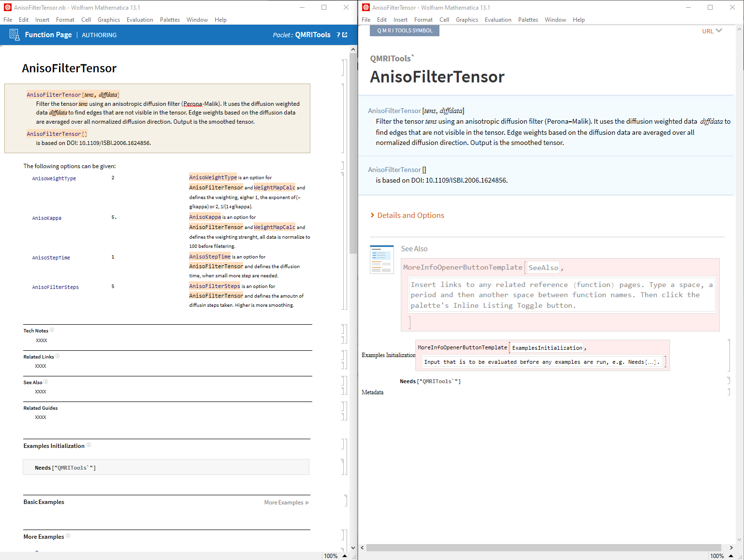Open the Insert menu in the left window

[x=42, y=20]
